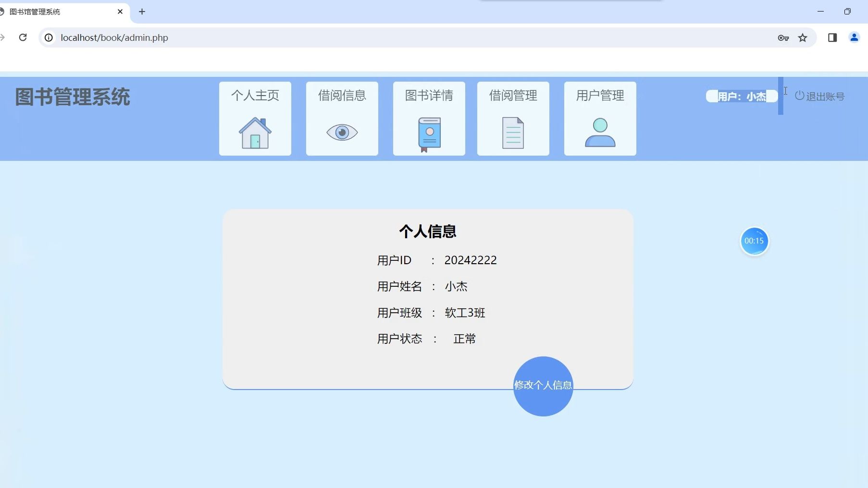Open the 图书详情 book icon card
This screenshot has height=488, width=868.
429,119
